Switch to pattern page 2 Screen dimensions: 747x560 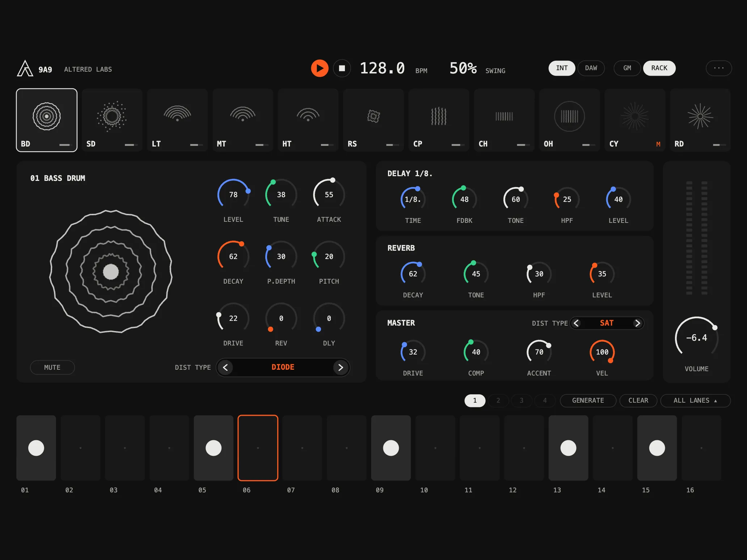[498, 400]
